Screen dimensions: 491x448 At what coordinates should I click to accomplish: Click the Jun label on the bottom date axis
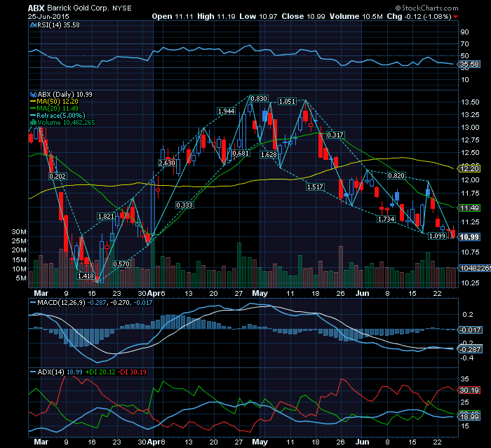click(x=363, y=442)
